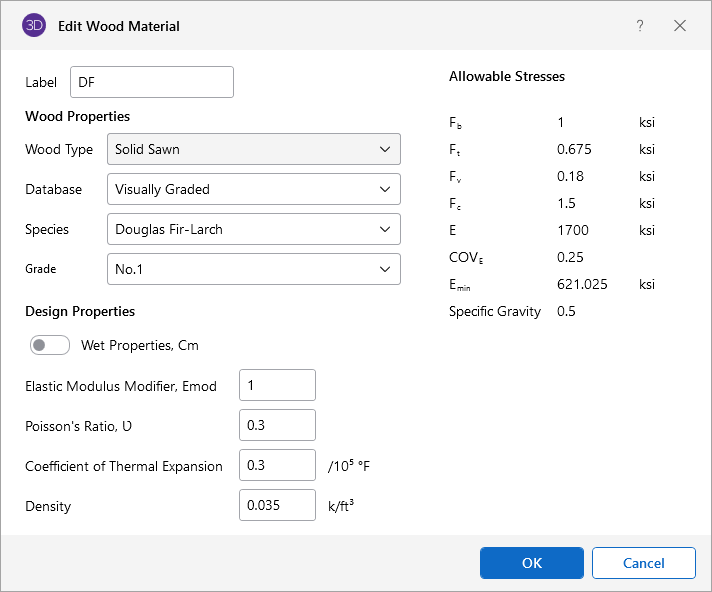Click the Coefficient of Thermal Expansion field
Screen dimensions: 712x592
click(x=277, y=465)
